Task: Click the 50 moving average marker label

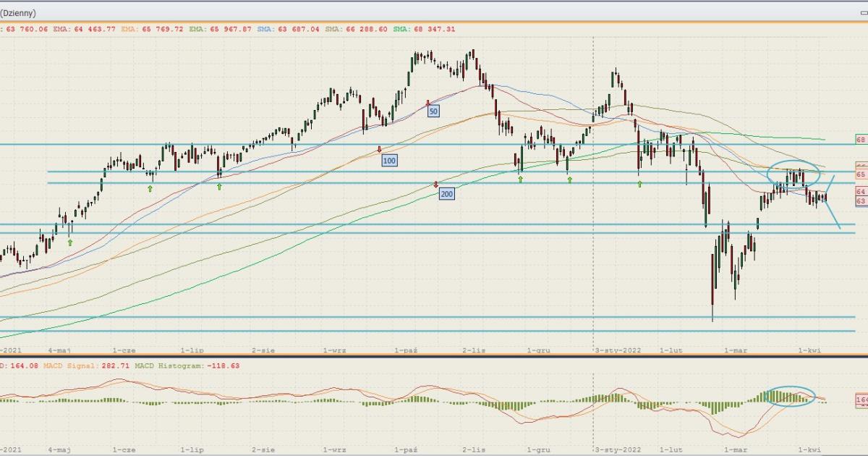Action: 433,111
